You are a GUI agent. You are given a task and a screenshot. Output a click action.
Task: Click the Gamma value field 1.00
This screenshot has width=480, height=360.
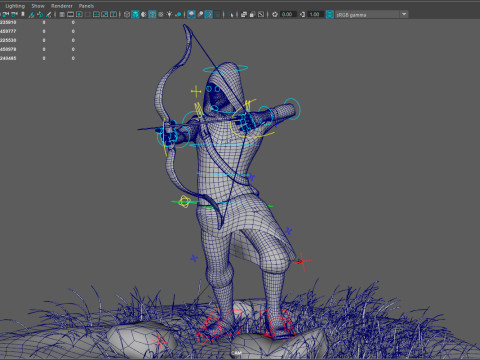point(315,14)
